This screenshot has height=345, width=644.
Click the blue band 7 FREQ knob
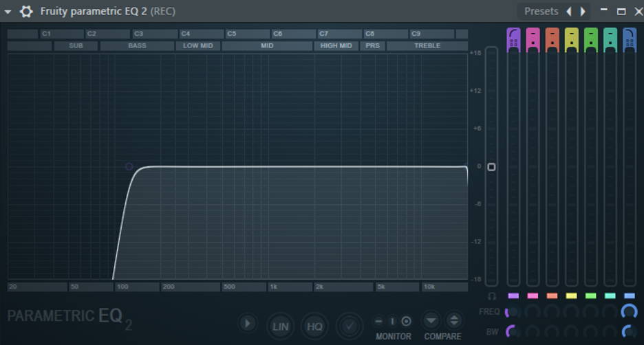[630, 312]
